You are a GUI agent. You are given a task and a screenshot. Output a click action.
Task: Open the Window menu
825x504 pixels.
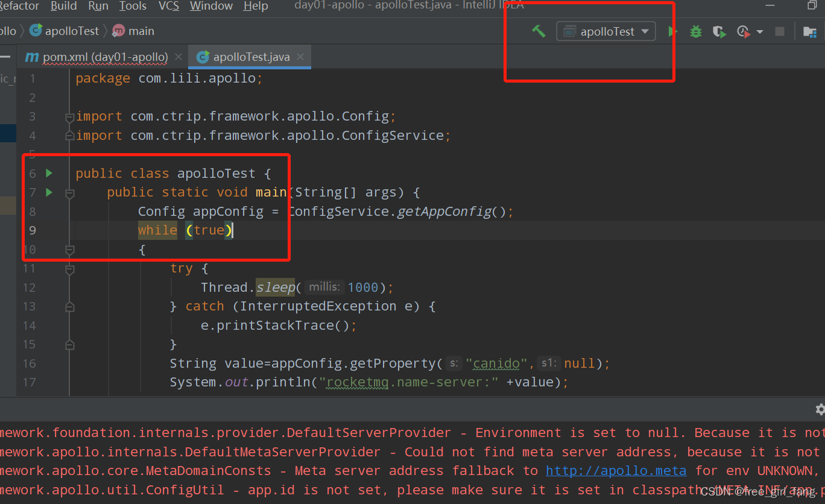pos(211,6)
